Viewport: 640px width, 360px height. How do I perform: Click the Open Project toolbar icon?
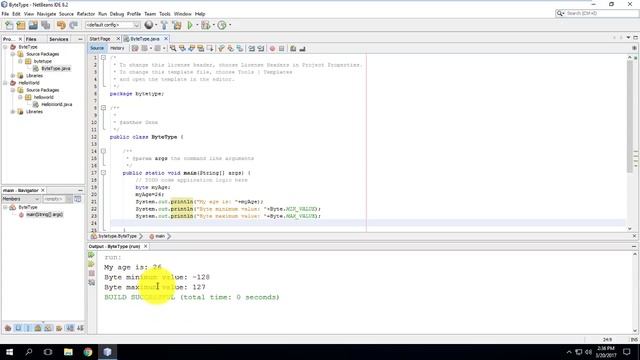coord(33,25)
